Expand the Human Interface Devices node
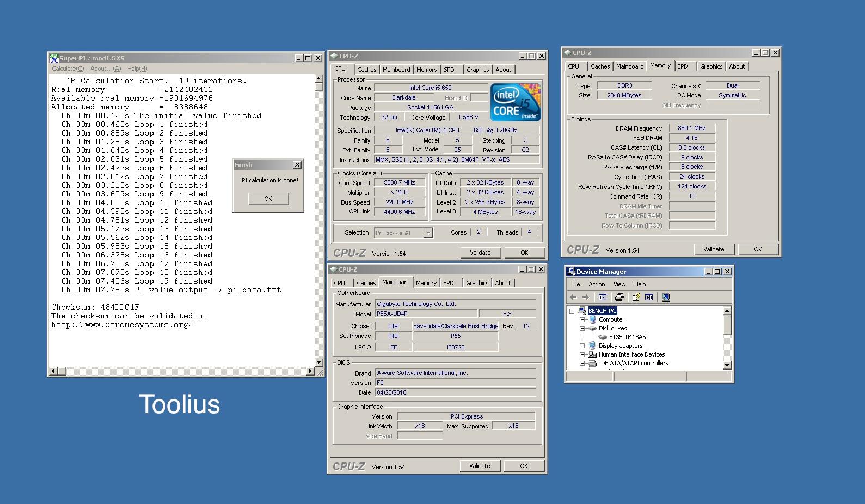This screenshot has height=504, width=865. pyautogui.click(x=582, y=354)
